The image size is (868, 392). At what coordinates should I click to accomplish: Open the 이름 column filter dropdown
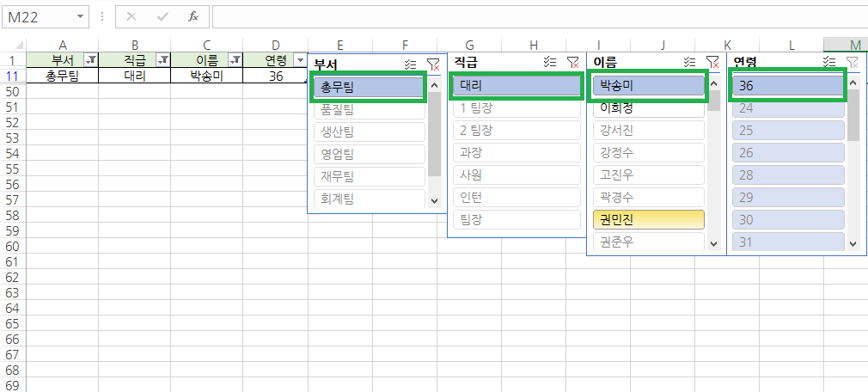click(x=235, y=60)
